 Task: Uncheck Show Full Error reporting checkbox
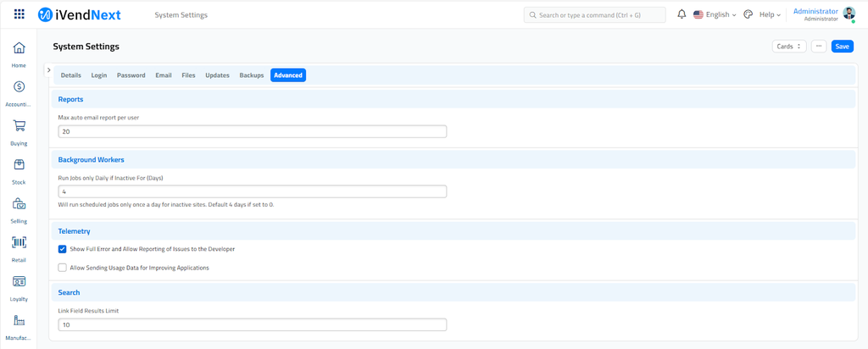tap(63, 249)
